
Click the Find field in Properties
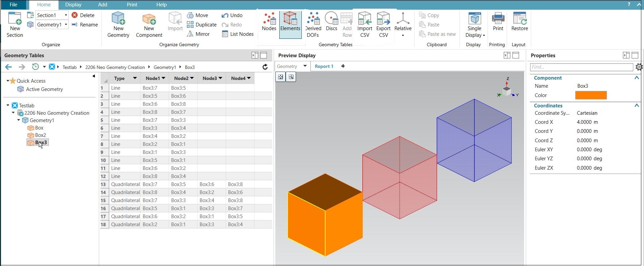point(581,67)
